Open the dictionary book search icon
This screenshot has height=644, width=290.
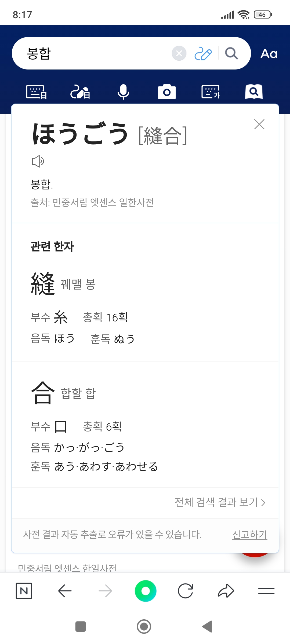click(x=254, y=92)
